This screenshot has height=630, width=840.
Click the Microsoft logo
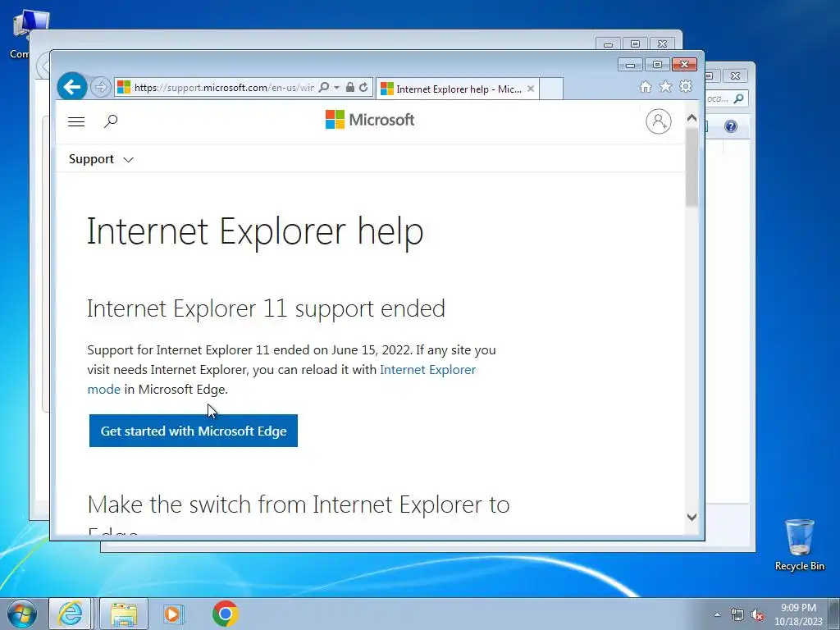tap(370, 120)
